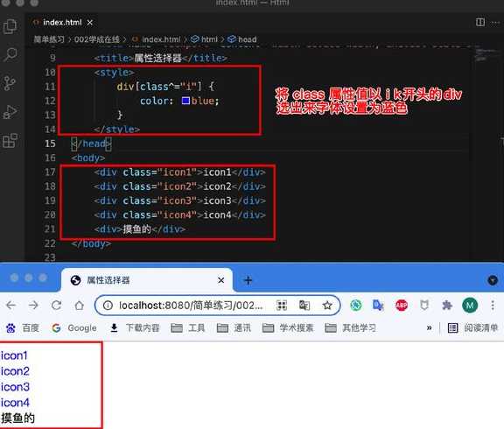Open the 百度 bookmark
The height and width of the screenshot is (429, 504).
(23, 328)
